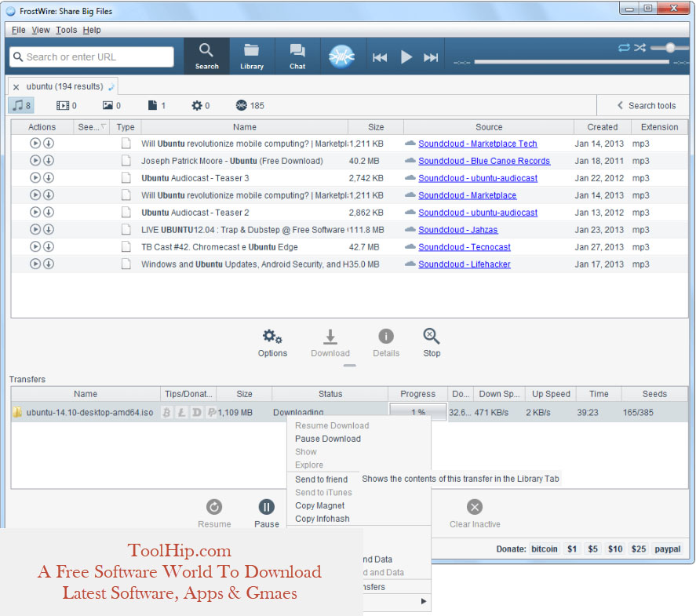The image size is (696, 616).
Task: Toggle repeat playback mode
Action: click(x=624, y=48)
